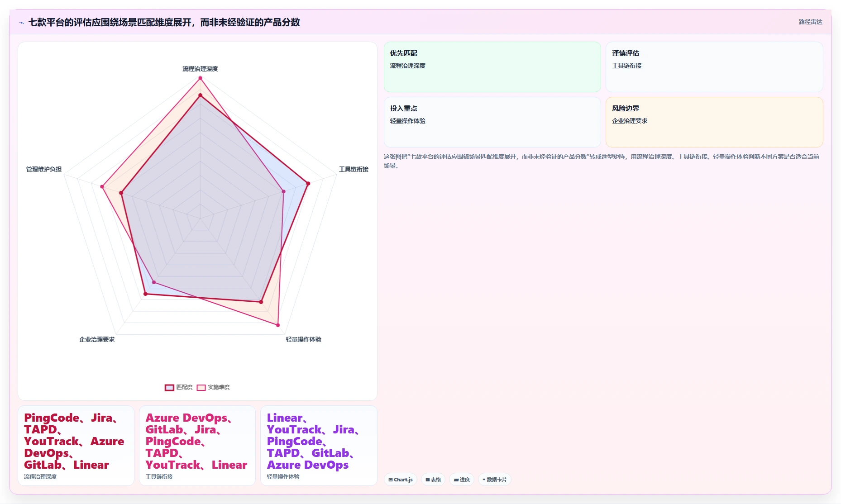Select the 数据卡片 tag

495,480
